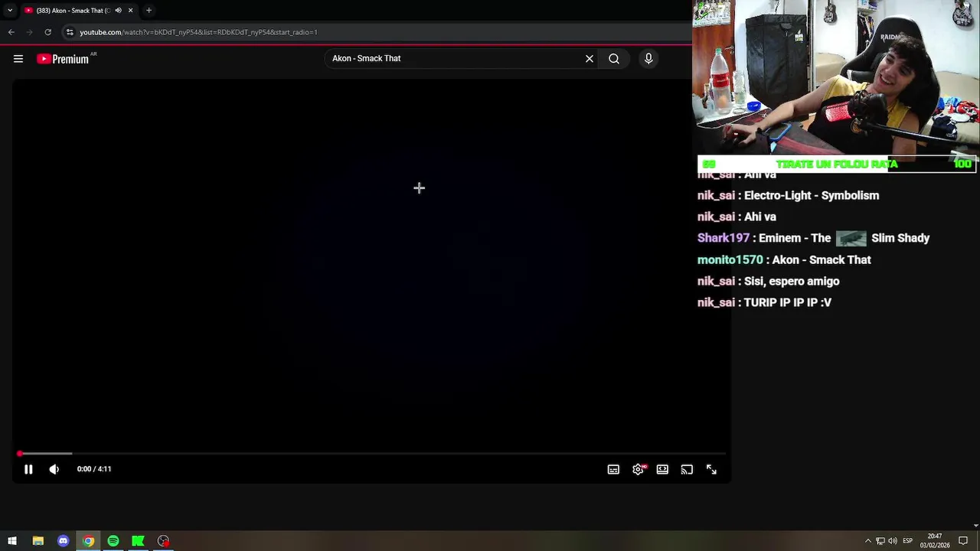
Task: Cast the video with the Chromecast icon
Action: (x=687, y=470)
